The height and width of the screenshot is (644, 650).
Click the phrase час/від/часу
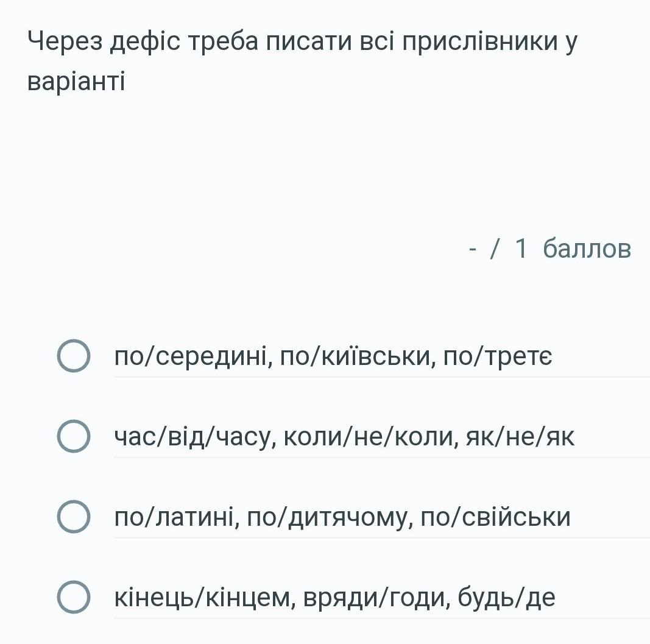click(192, 437)
